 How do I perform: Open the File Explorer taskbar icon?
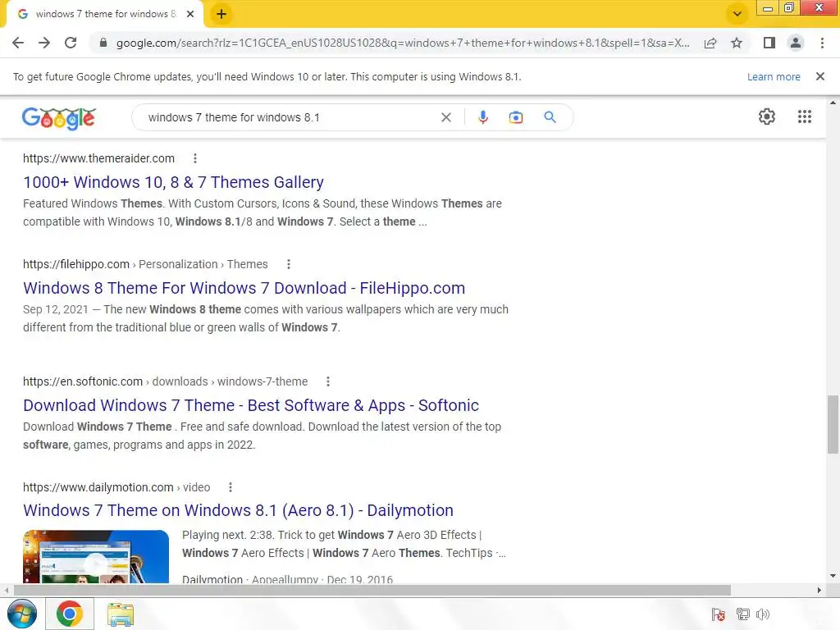pos(121,614)
